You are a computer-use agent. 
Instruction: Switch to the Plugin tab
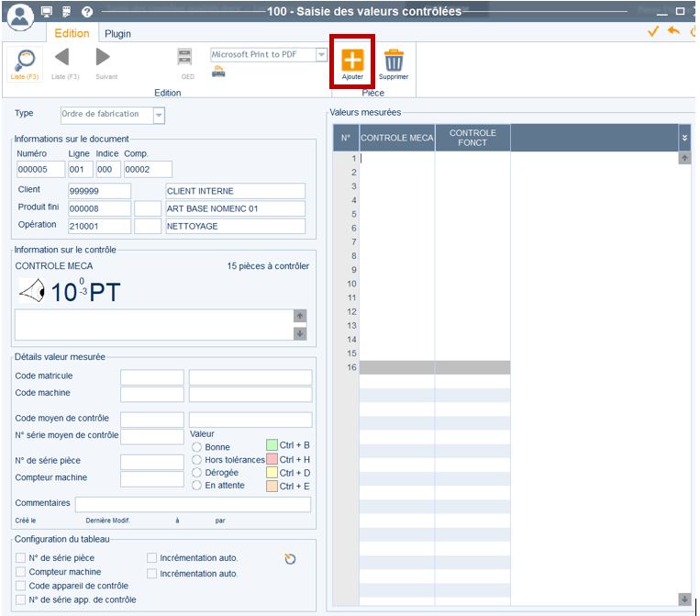coord(117,34)
